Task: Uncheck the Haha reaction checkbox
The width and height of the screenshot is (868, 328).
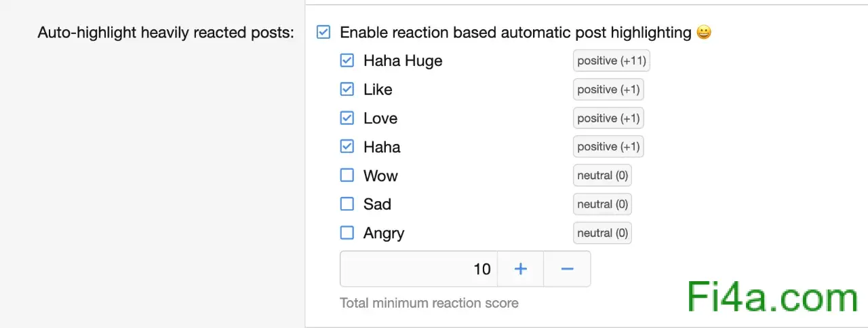Action: coord(347,147)
